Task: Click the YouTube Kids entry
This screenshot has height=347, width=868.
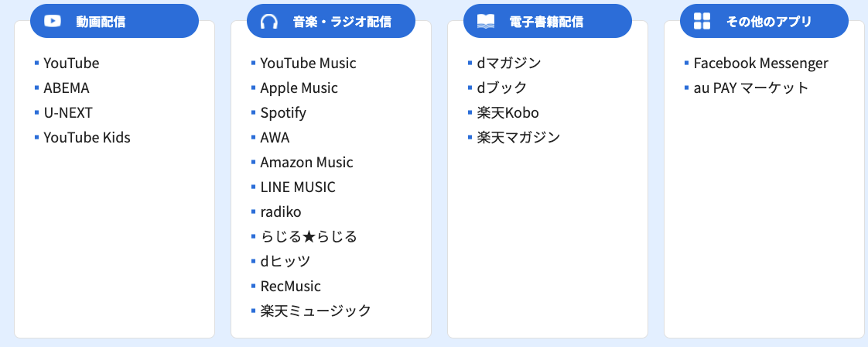Action: (87, 137)
